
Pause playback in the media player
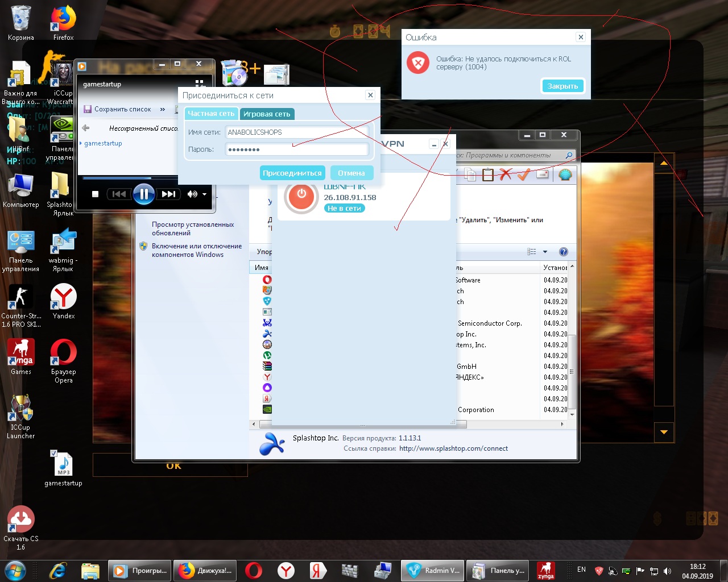tap(144, 194)
